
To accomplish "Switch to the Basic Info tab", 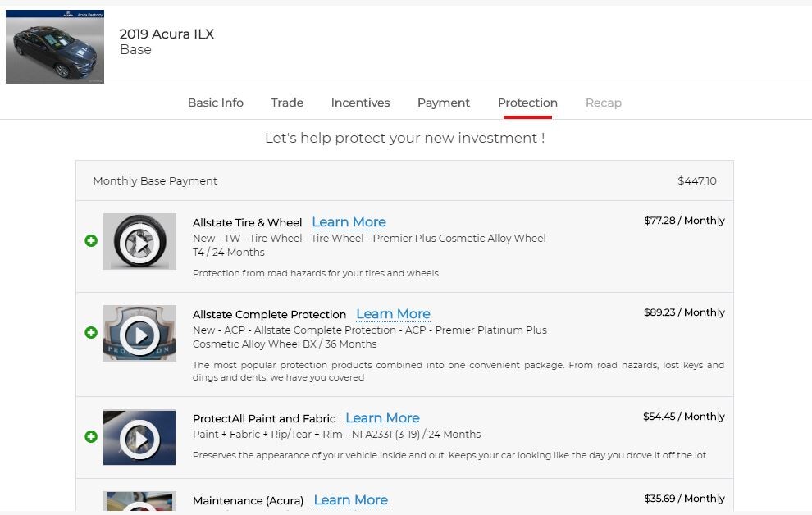I will [216, 103].
